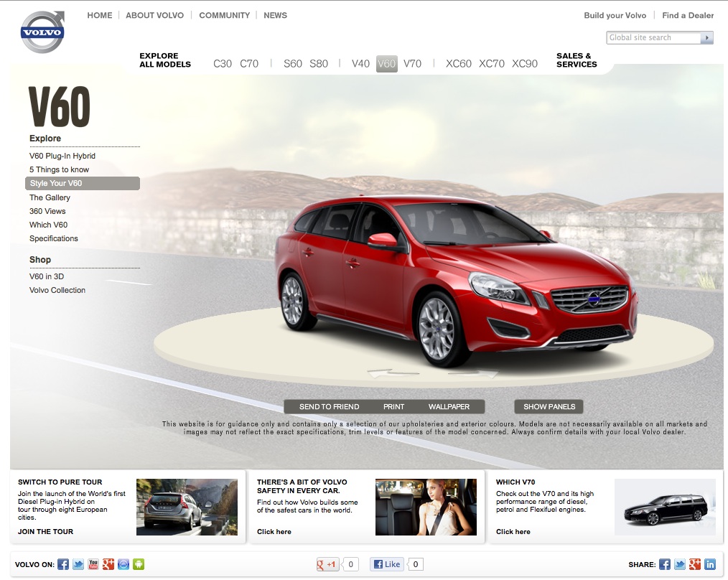Share this page on Facebook
The height and width of the screenshot is (580, 728).
click(665, 564)
